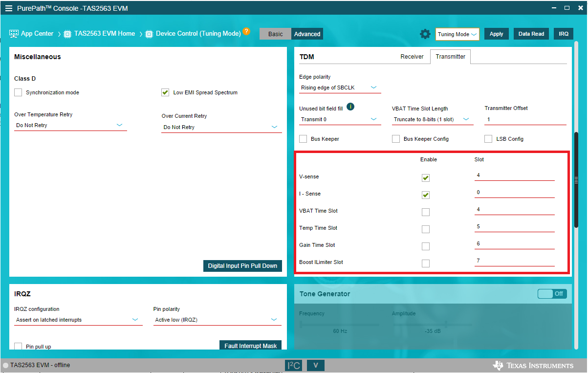Enable the VBAT Time Slot checkbox
This screenshot has height=373, width=588.
426,212
